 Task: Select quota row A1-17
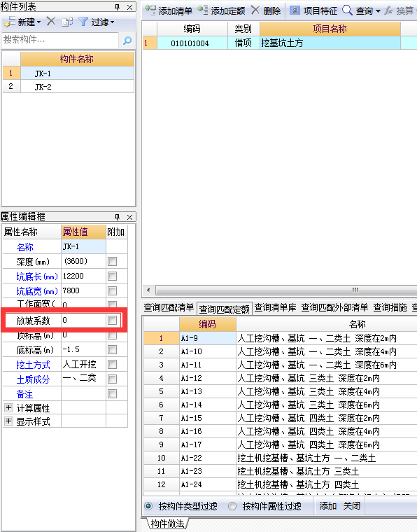click(x=280, y=444)
